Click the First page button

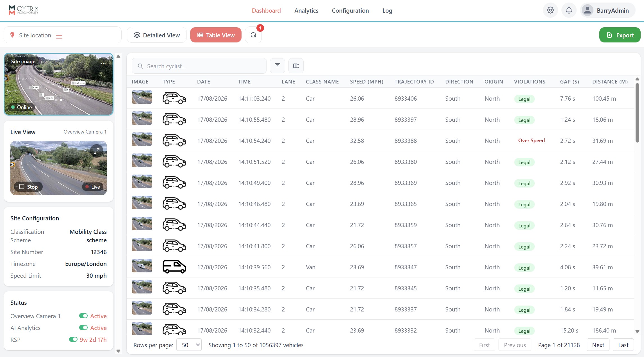click(484, 345)
